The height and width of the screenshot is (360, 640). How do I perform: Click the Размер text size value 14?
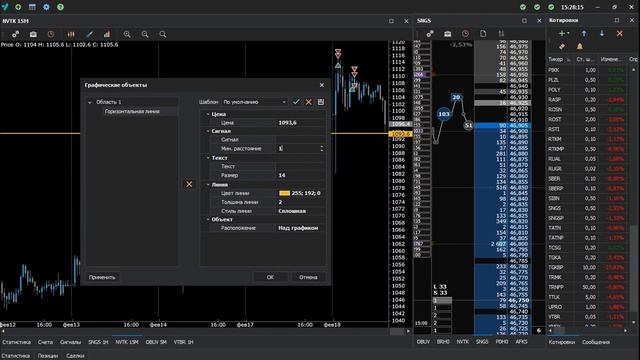click(301, 175)
